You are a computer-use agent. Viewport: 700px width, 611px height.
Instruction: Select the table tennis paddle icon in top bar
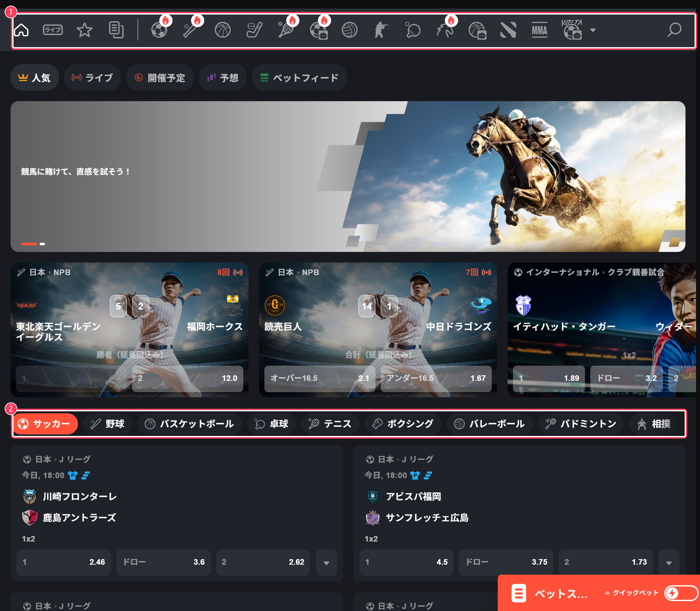click(x=413, y=30)
